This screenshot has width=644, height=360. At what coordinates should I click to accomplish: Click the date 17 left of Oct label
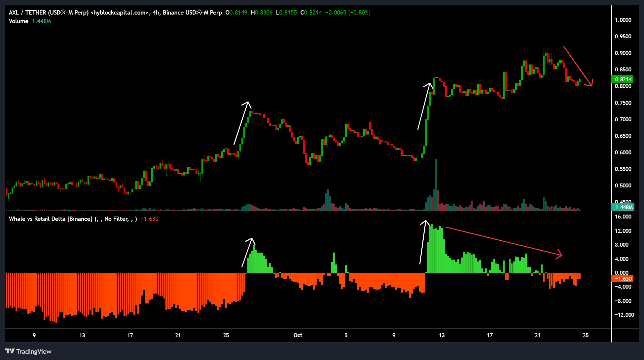coord(130,335)
